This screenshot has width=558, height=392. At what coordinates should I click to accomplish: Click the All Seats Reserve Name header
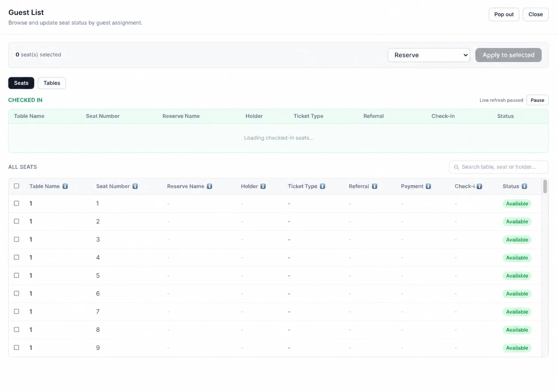point(186,186)
